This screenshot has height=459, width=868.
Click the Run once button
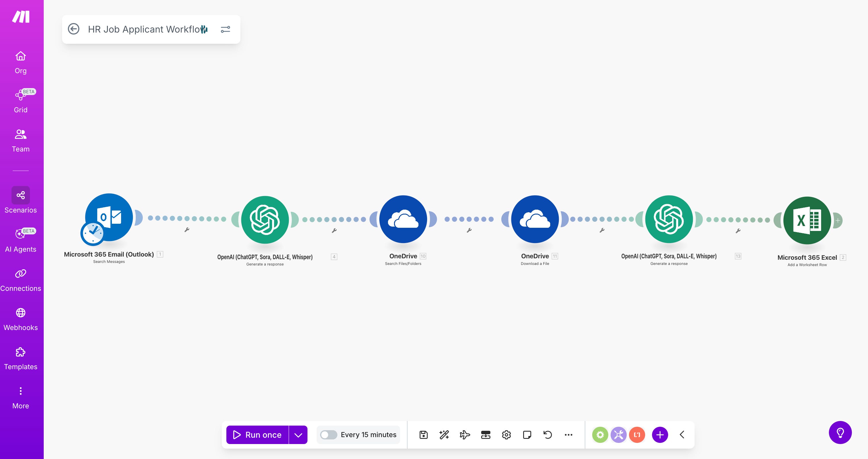[x=257, y=435]
